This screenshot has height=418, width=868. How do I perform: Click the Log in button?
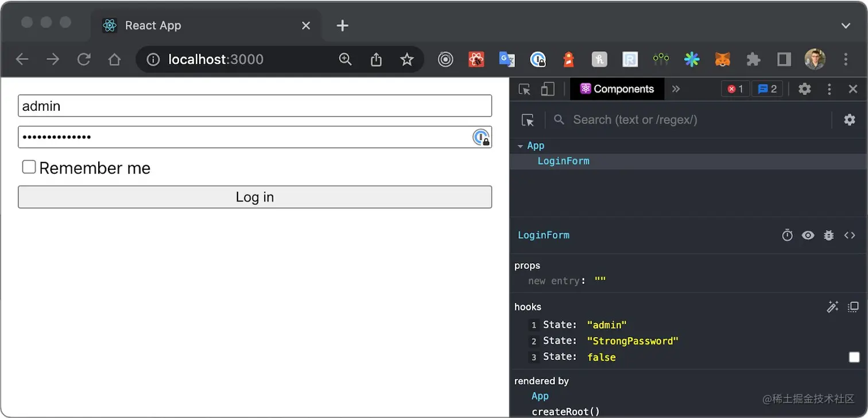(255, 197)
